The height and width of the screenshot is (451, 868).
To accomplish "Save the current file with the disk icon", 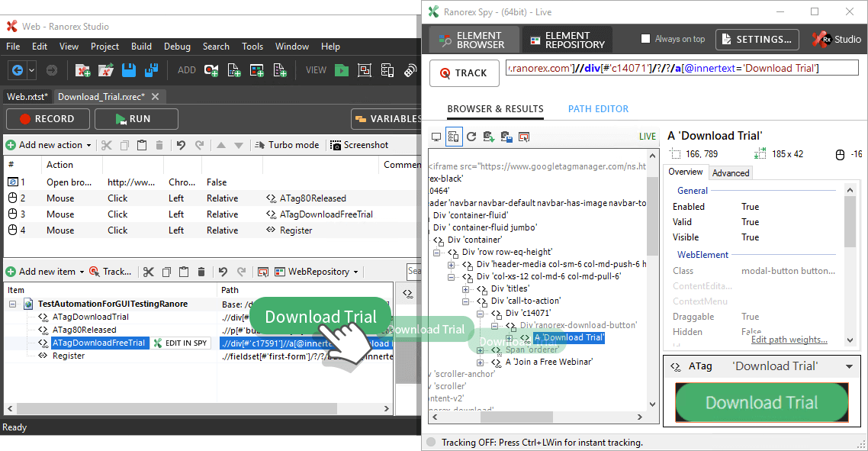I will coord(129,70).
